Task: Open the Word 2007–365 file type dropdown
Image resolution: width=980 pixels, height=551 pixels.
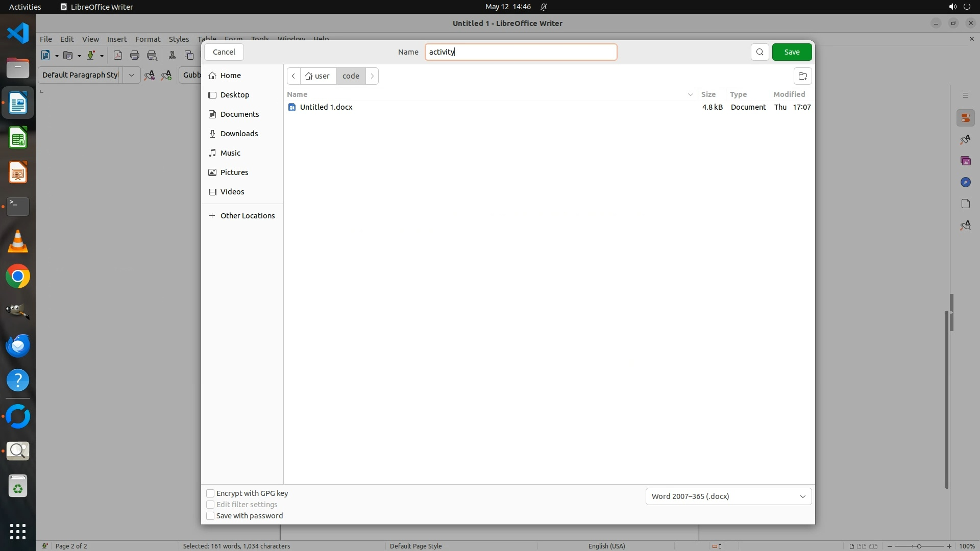Action: (728, 496)
